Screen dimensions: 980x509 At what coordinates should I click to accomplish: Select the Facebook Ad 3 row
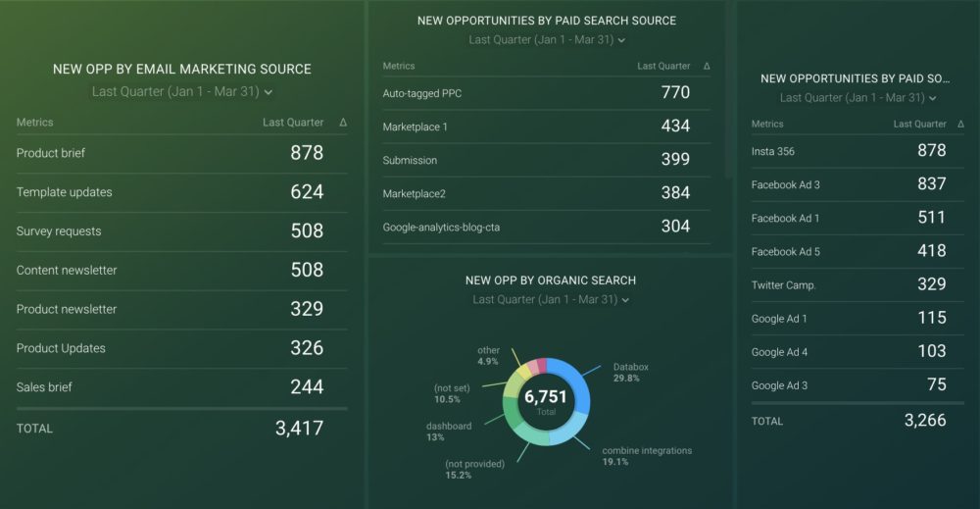(x=849, y=184)
